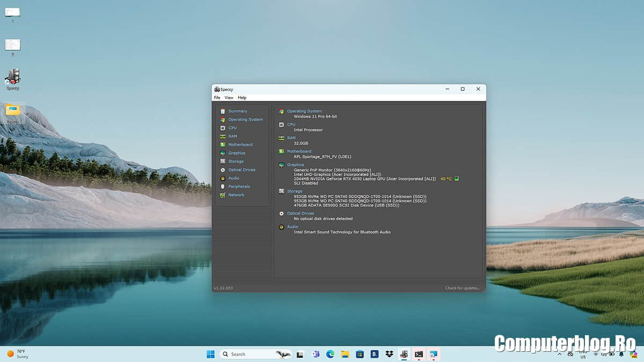Select the CPU icon in sidebar
644x362 pixels.
pyautogui.click(x=223, y=128)
